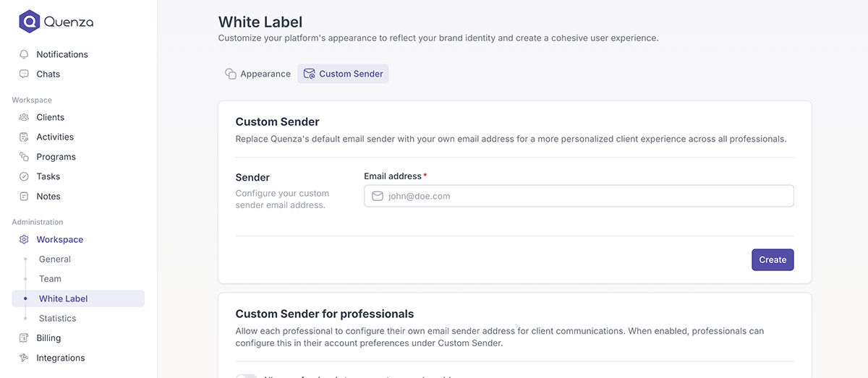Toggle the Custom Sender for professionals switch
The height and width of the screenshot is (378, 868).
(247, 375)
